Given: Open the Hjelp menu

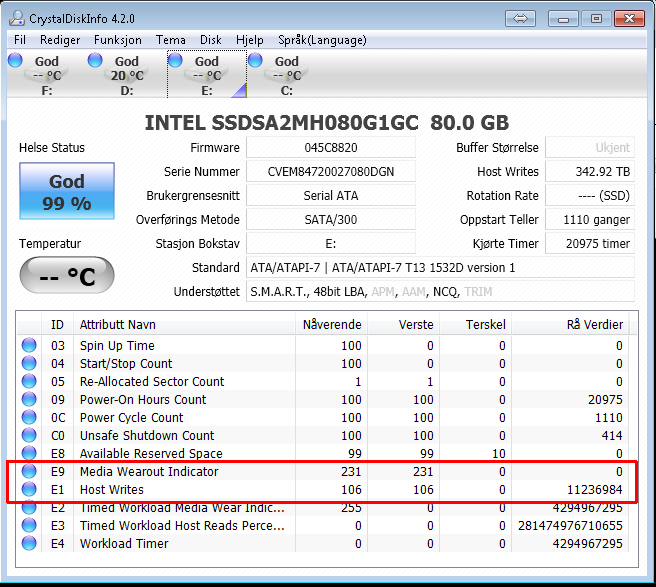Looking at the screenshot, I should (250, 40).
